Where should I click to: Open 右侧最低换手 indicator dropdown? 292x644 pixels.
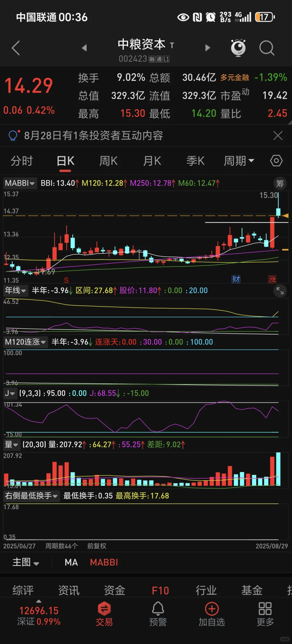pyautogui.click(x=31, y=496)
